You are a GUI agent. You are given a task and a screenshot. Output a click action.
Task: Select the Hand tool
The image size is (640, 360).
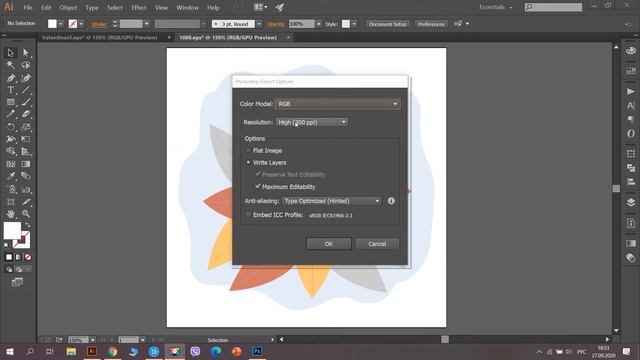[x=11, y=214]
